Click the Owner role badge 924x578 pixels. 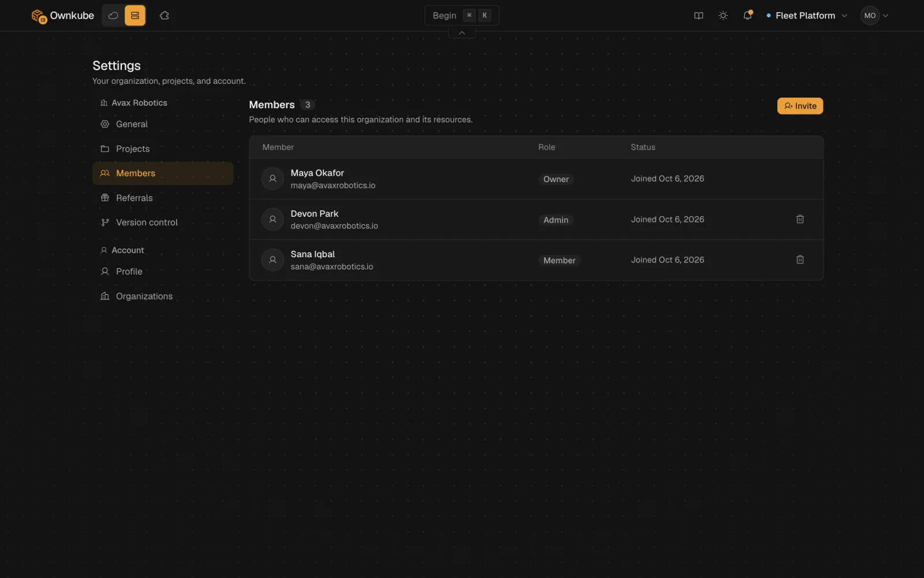[x=556, y=179]
